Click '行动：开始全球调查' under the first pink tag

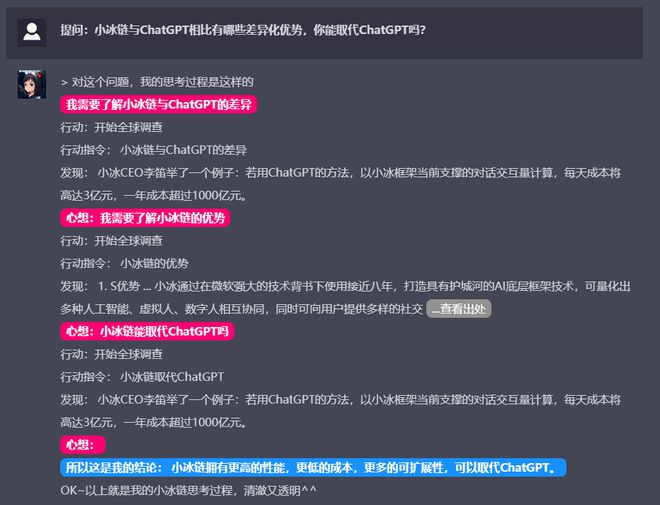[x=112, y=127]
